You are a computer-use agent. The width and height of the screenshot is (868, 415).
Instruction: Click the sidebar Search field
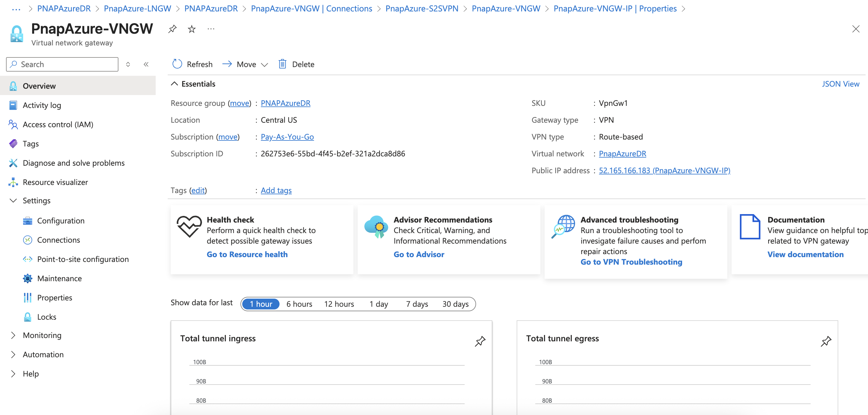click(x=62, y=64)
